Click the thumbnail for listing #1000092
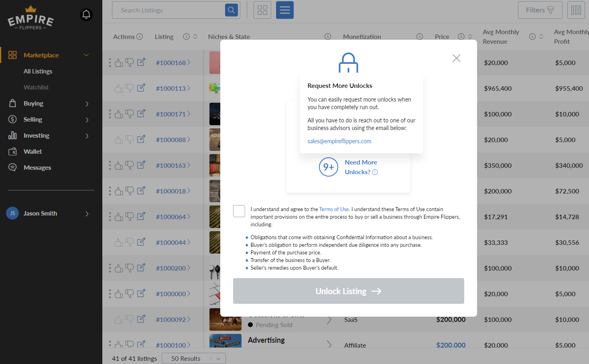Viewport: 589px width, 364px height. coord(225,319)
